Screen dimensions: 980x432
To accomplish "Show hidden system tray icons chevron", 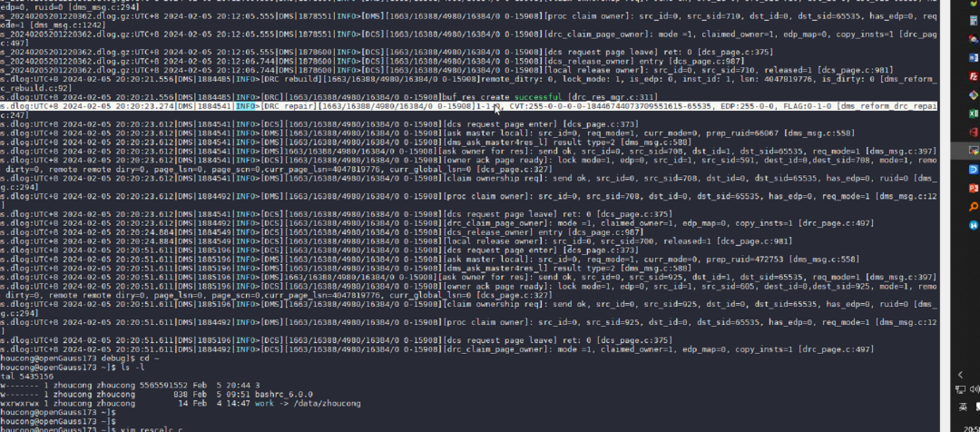I will [x=961, y=375].
